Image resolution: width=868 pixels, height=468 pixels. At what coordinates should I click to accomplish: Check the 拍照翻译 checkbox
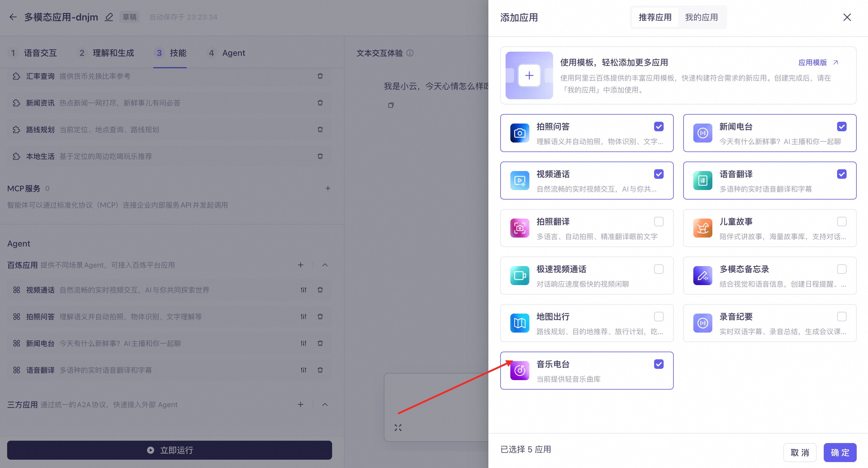(x=659, y=221)
